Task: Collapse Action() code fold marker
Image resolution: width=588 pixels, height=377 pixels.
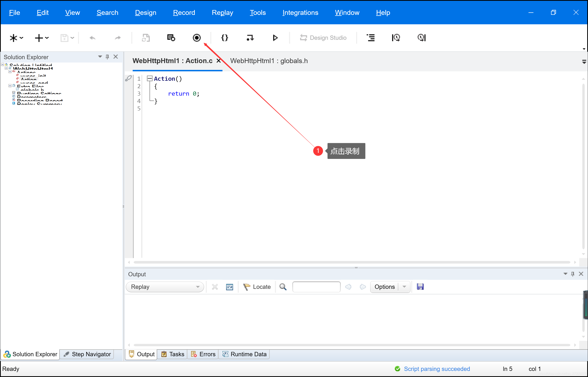Action: (x=150, y=79)
